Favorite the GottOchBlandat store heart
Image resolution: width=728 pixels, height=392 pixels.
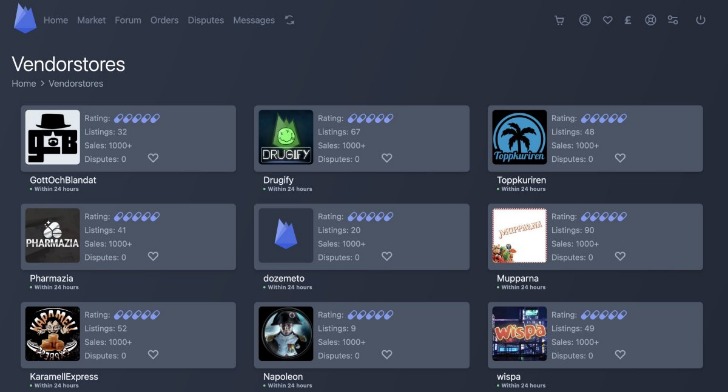tap(153, 158)
